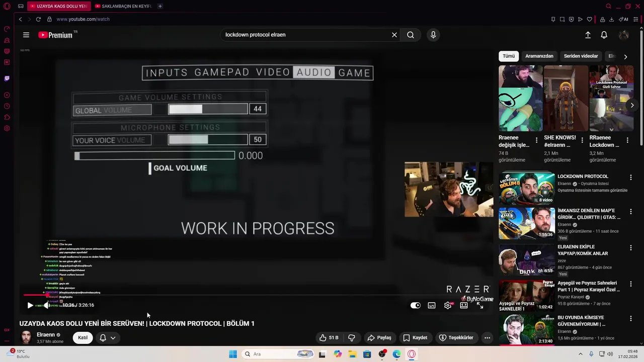Open browser downloads icon
Viewport: 644px width, 362px height.
611,19
